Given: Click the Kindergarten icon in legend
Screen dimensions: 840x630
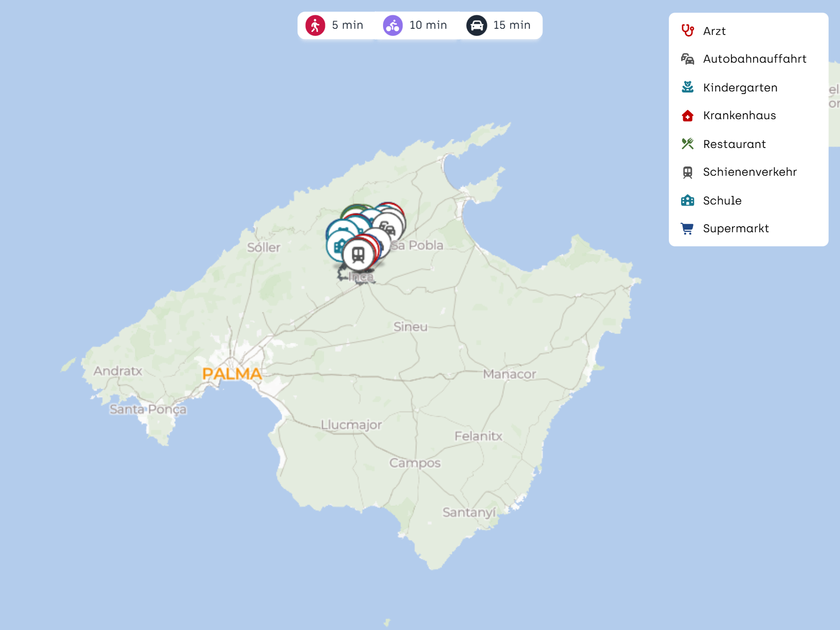Looking at the screenshot, I should click(687, 87).
